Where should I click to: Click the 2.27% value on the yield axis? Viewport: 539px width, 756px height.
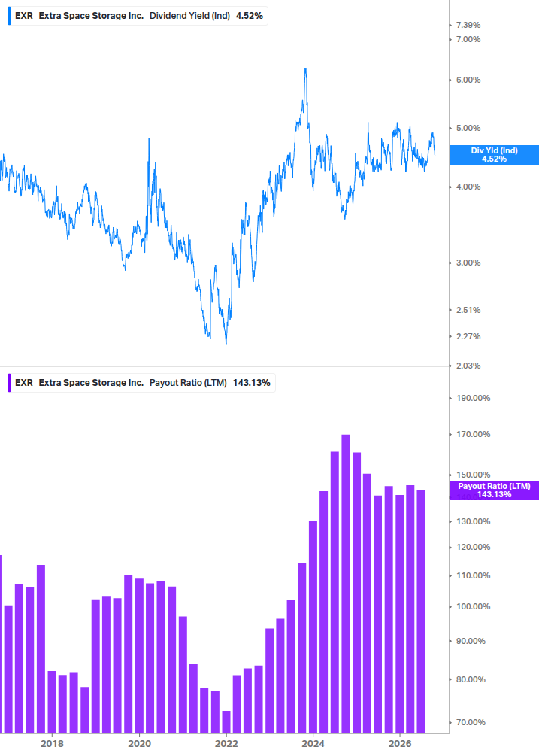[x=468, y=336]
